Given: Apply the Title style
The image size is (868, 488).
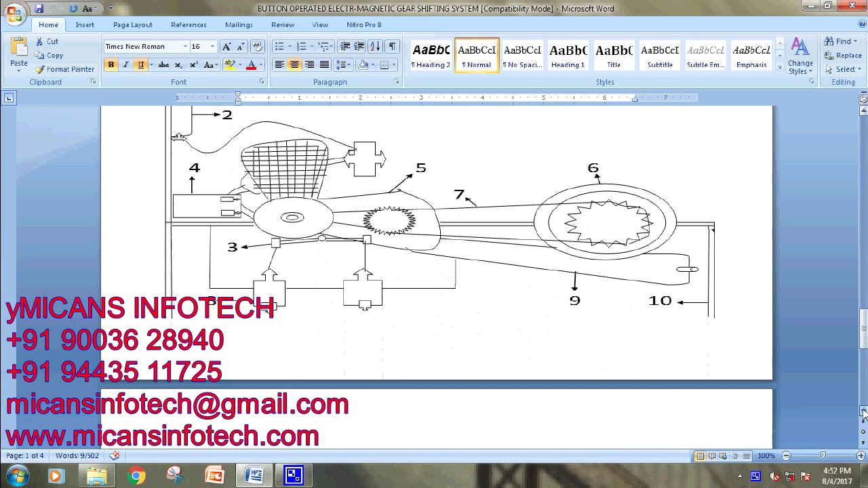Looking at the screenshot, I should pyautogui.click(x=614, y=56).
